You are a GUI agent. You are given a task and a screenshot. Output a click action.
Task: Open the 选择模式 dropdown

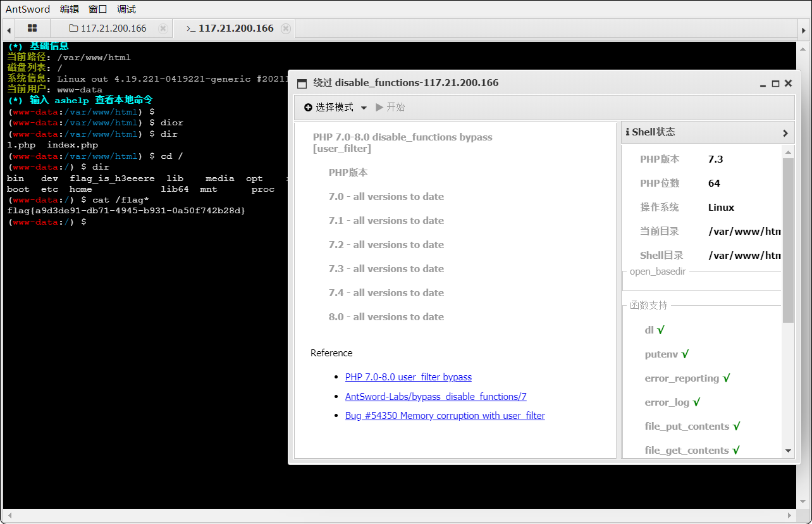click(335, 108)
